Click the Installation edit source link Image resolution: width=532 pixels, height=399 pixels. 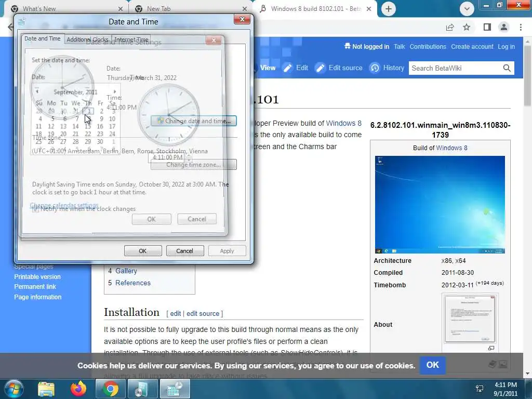click(x=203, y=313)
